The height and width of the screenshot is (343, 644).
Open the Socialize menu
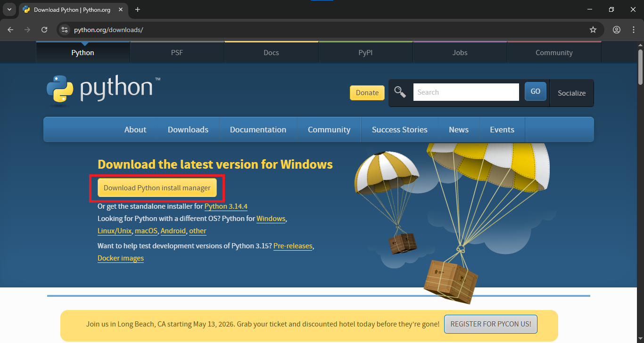click(x=571, y=93)
